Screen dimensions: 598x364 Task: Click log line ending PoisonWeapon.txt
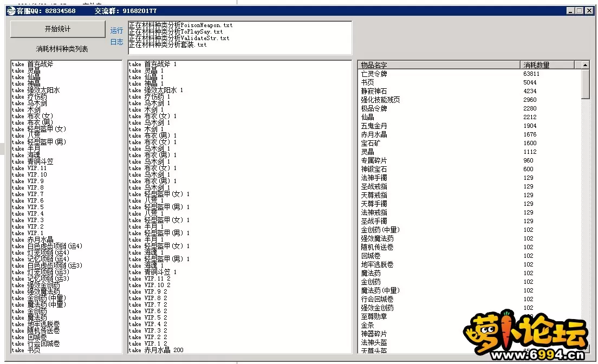(180, 25)
